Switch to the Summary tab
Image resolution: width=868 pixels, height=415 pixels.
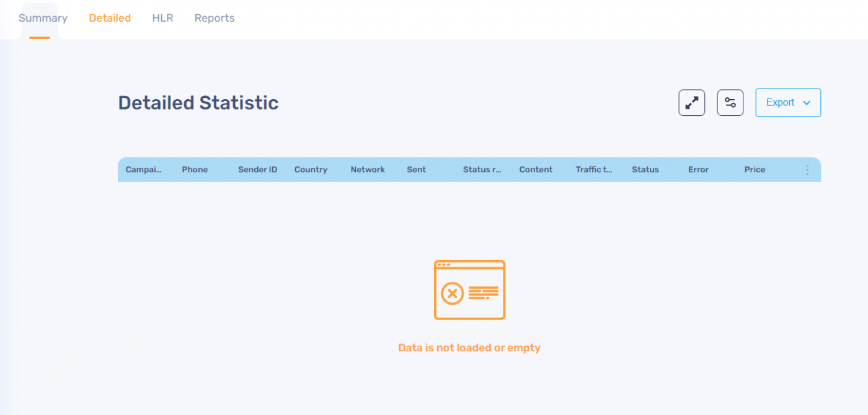[x=43, y=18]
